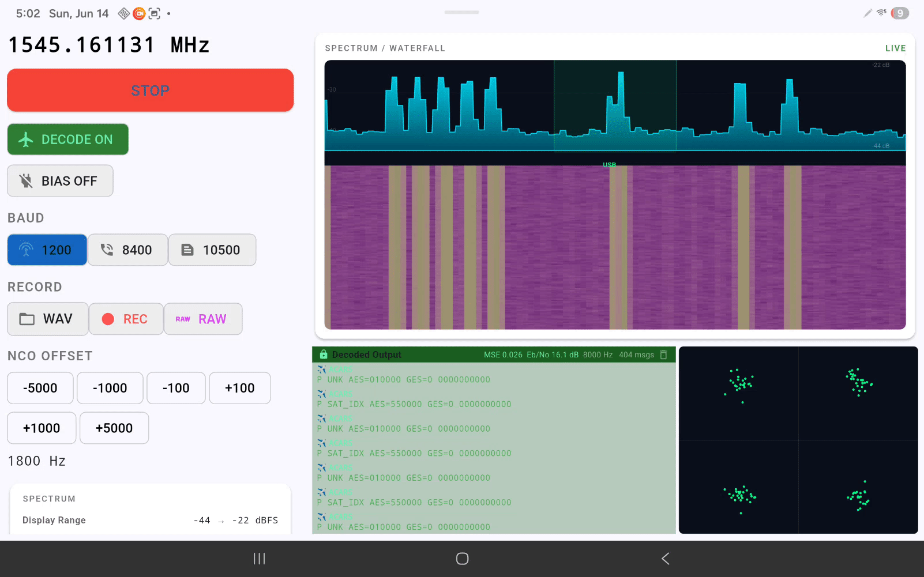Tap the Wi-Fi icon in the status bar
The height and width of the screenshot is (577, 924).
881,13
